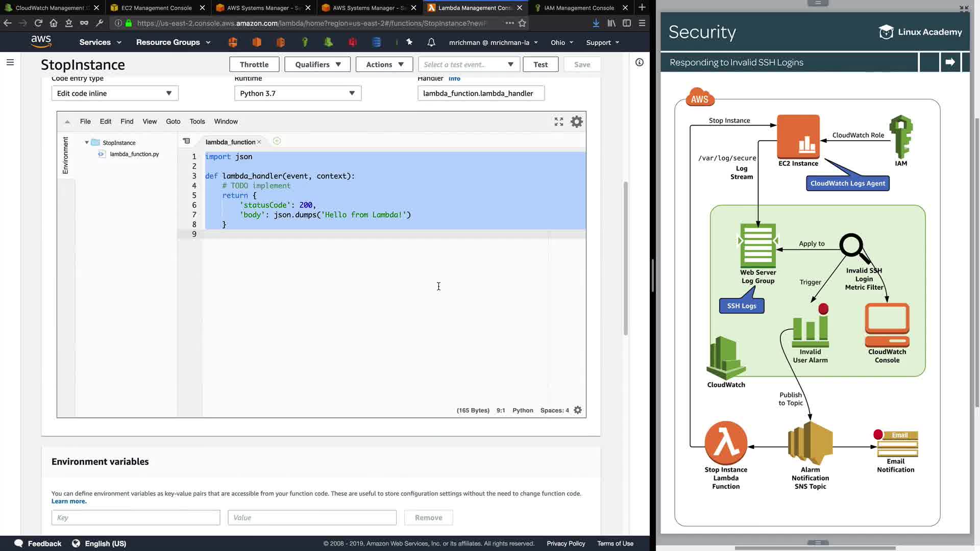
Task: Click the new editor tab plus icon
Action: coord(277,141)
